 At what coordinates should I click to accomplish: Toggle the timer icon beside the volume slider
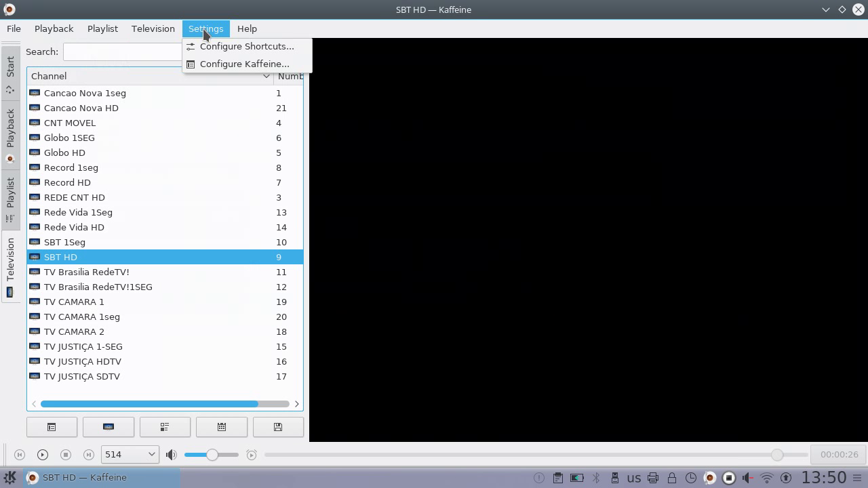tap(252, 455)
